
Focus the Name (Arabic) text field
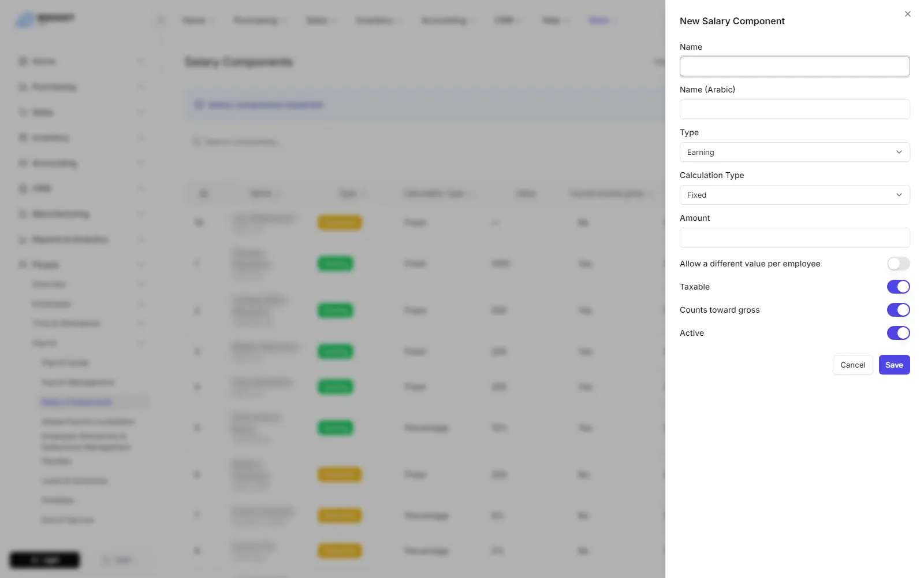[x=795, y=109]
